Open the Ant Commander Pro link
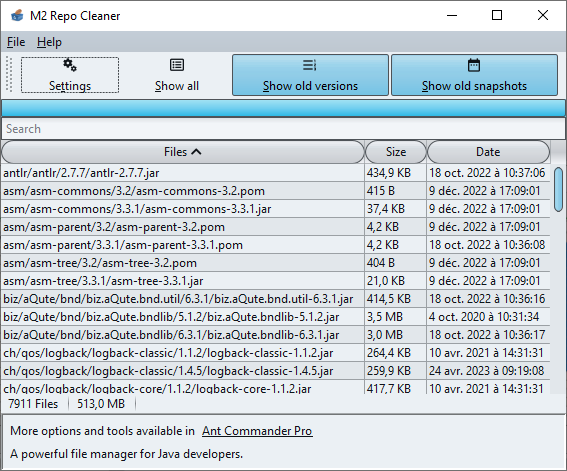This screenshot has width=567, height=471. click(x=257, y=431)
